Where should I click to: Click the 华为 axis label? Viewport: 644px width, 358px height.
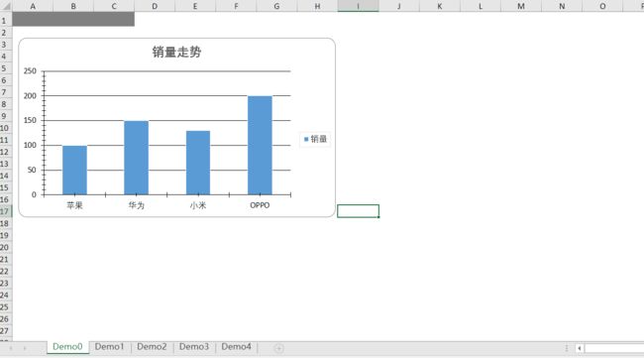coord(137,205)
